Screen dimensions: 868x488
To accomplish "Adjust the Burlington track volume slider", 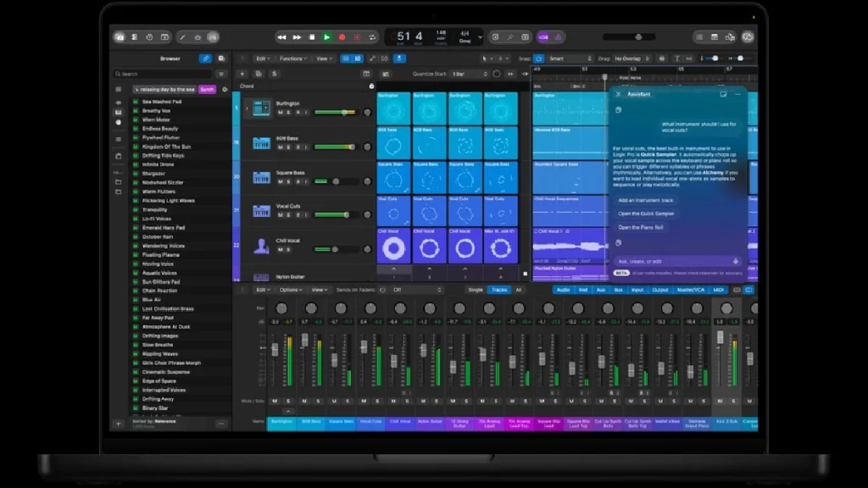I will point(337,113).
